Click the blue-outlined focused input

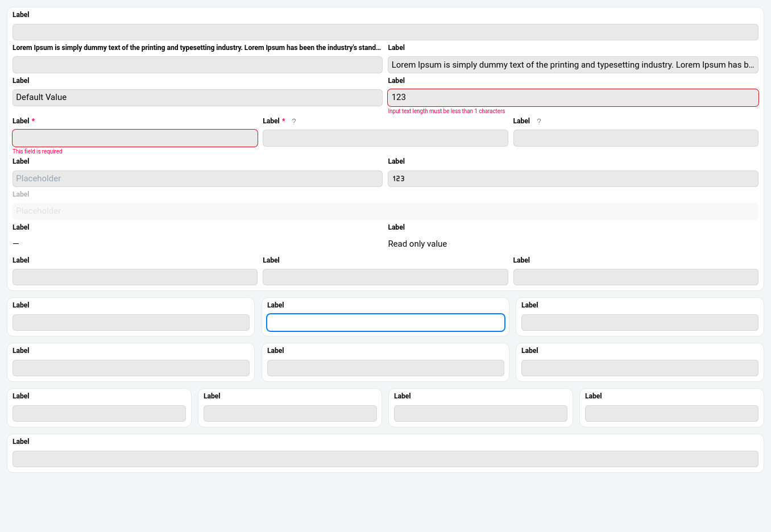tap(386, 323)
